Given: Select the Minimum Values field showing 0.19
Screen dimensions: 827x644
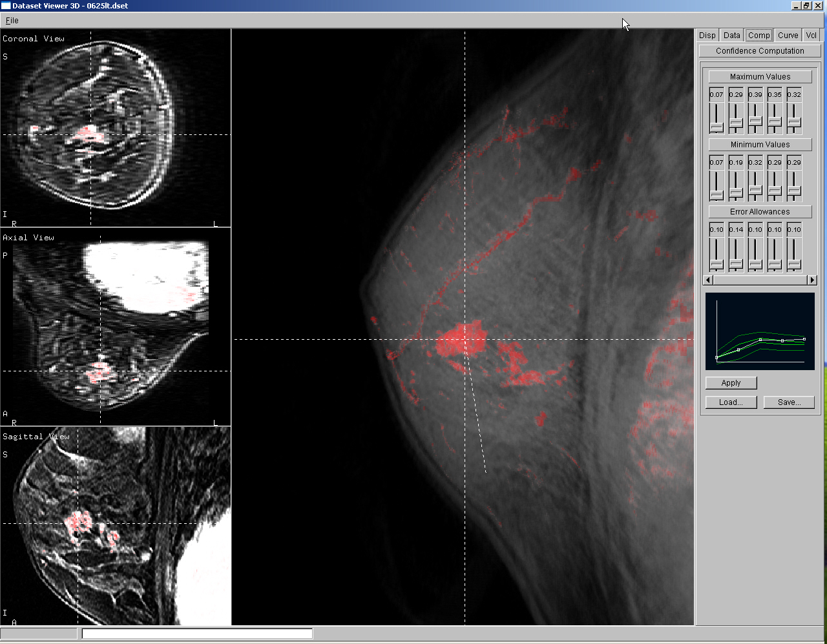Looking at the screenshot, I should coord(736,162).
